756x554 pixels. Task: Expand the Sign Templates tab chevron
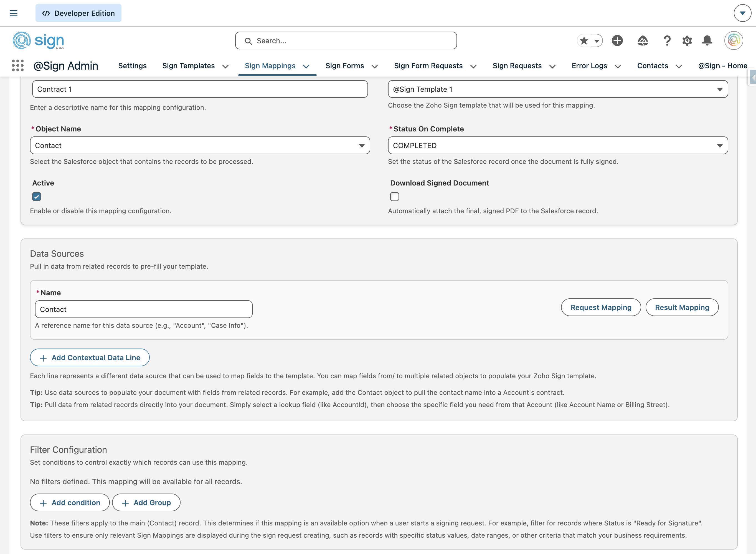point(226,66)
